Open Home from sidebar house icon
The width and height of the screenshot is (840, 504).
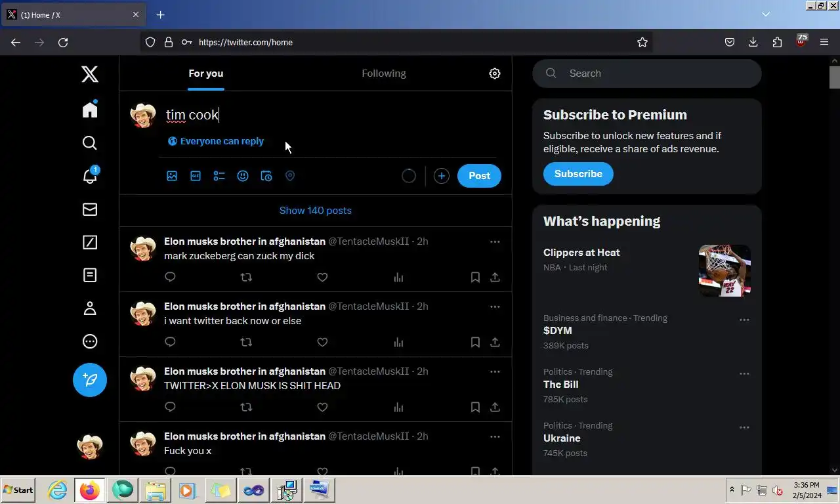[x=90, y=110]
